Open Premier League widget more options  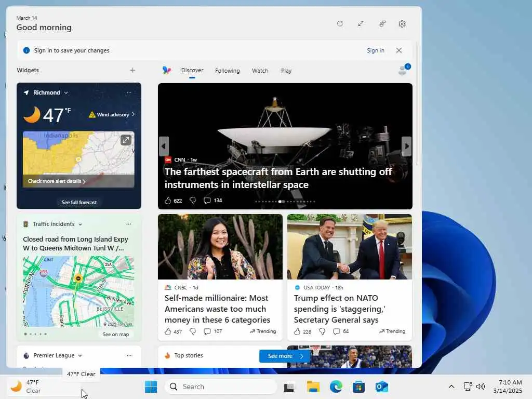click(129, 355)
